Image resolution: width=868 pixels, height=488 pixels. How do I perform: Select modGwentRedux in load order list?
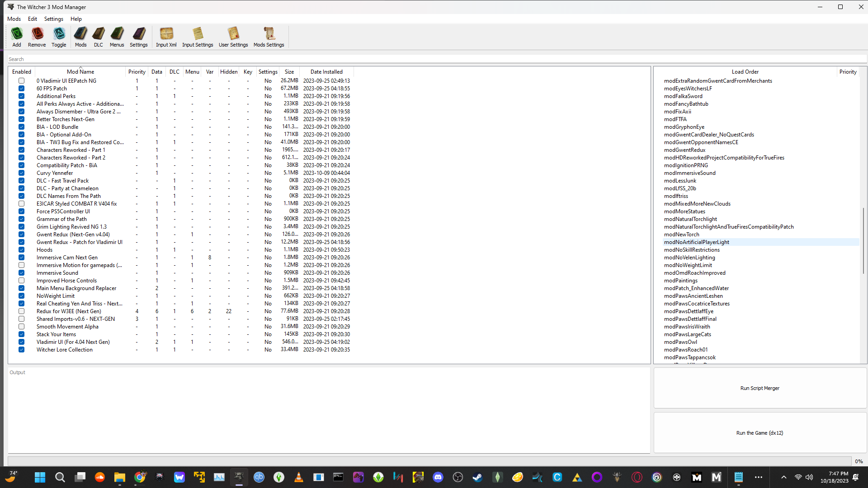click(x=684, y=150)
